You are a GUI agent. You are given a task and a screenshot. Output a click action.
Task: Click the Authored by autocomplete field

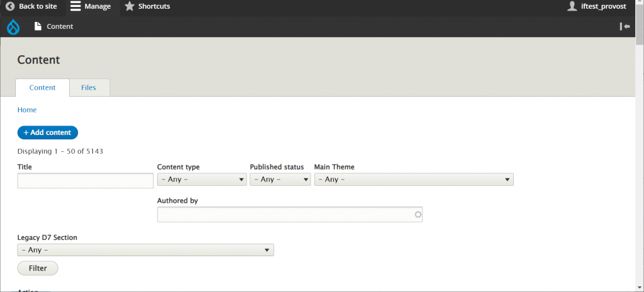point(289,215)
